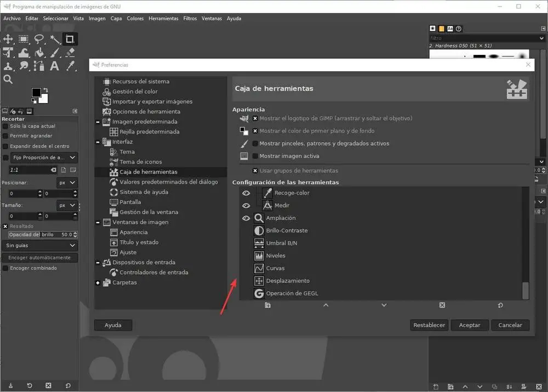Viewport: 548px width, 392px height.
Task: Enable Expandir desde el centro option
Action: tap(5, 146)
